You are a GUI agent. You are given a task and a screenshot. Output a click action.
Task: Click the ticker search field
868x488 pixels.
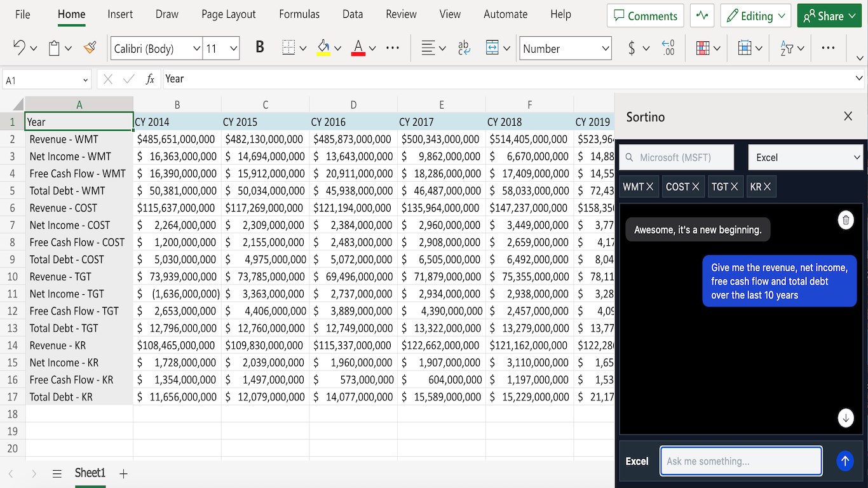coord(677,158)
